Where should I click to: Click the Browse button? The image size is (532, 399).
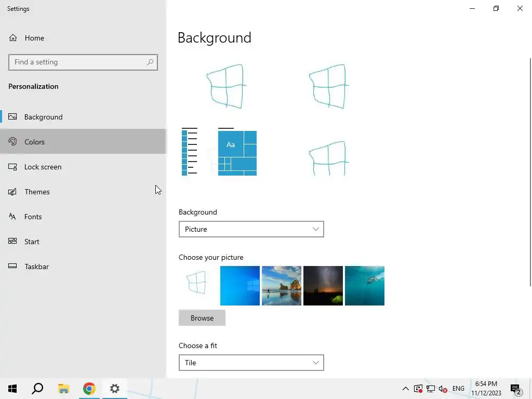(202, 318)
